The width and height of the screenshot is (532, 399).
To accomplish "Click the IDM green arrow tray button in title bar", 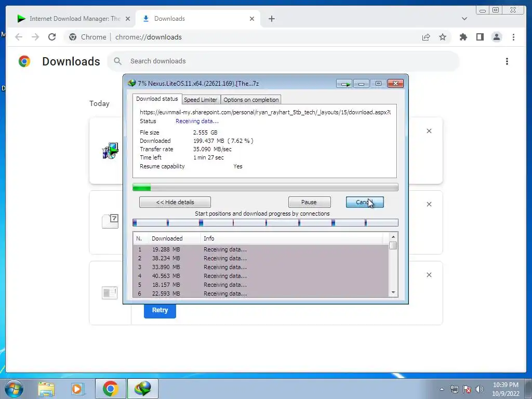I will click(344, 84).
